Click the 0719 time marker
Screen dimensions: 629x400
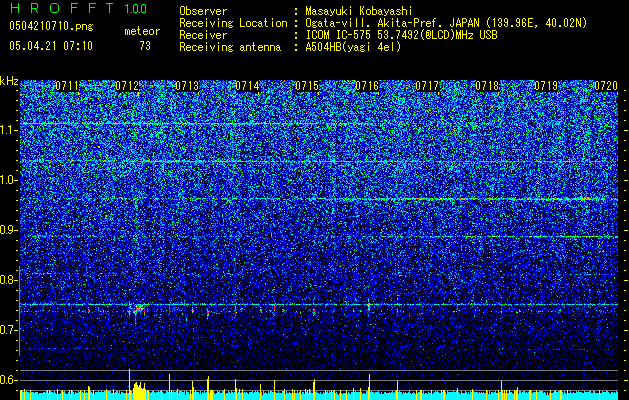(546, 86)
